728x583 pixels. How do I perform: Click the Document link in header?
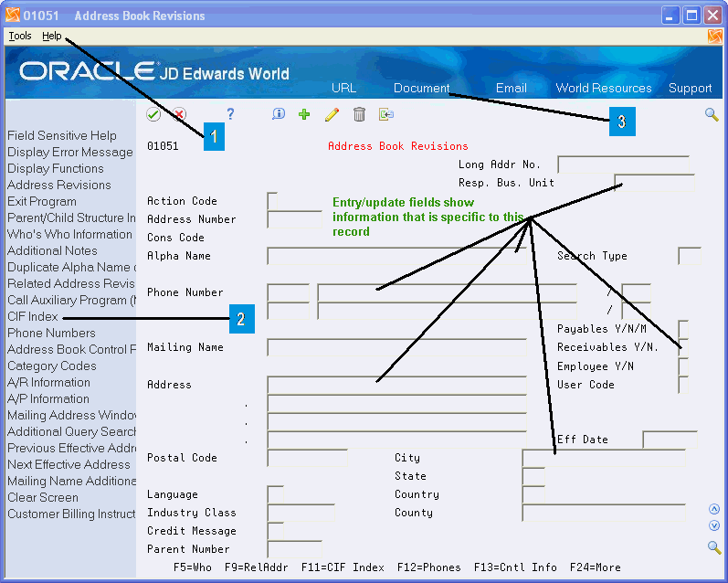coord(422,88)
